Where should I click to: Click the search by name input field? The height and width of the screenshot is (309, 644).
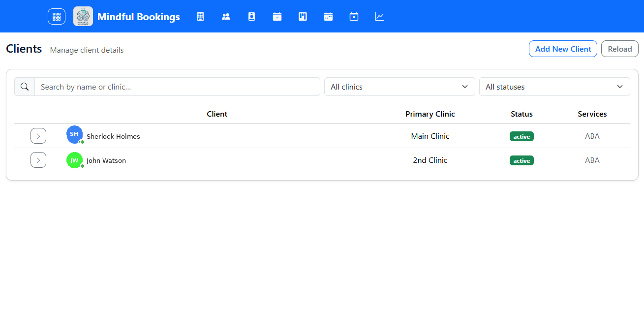tap(177, 87)
